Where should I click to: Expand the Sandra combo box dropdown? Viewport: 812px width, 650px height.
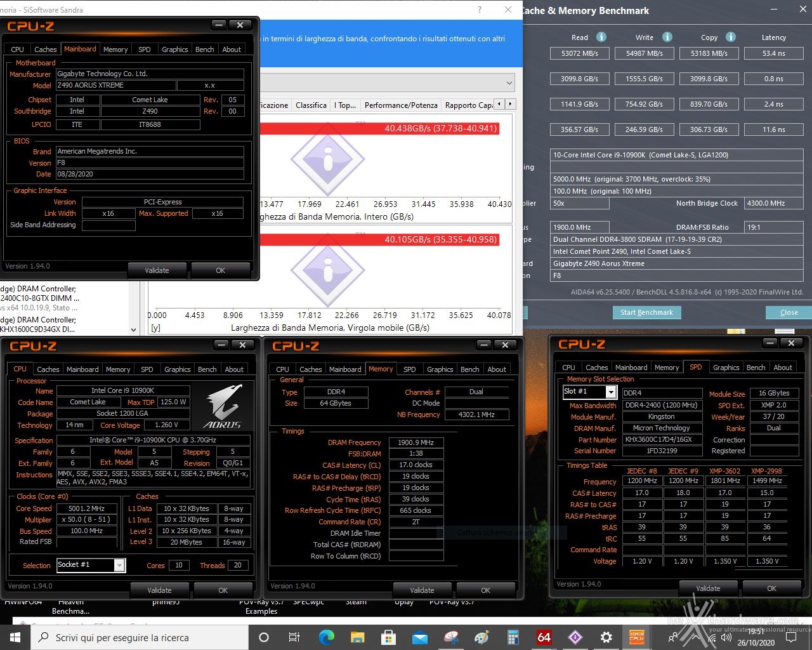pos(509,83)
